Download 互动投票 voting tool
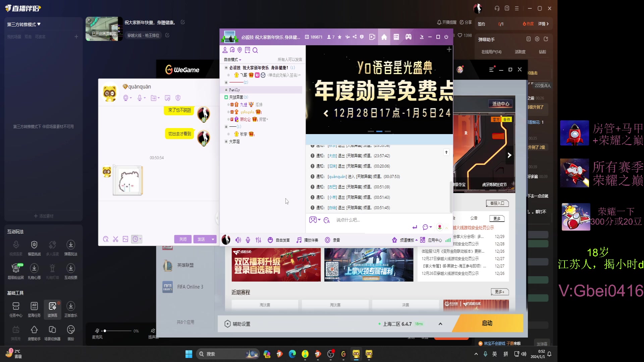644x362 pixels. 71,271
